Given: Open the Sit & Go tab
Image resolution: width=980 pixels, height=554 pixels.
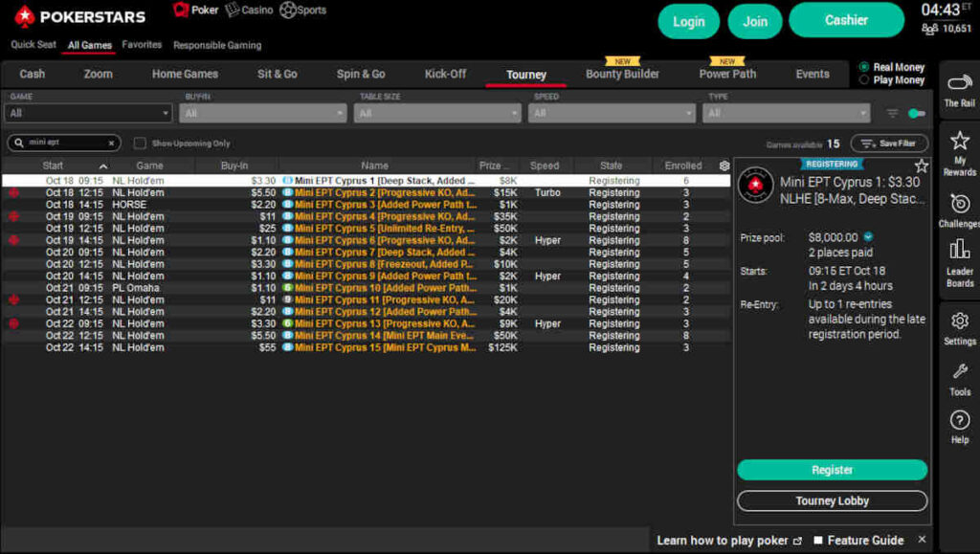Looking at the screenshot, I should click(277, 74).
